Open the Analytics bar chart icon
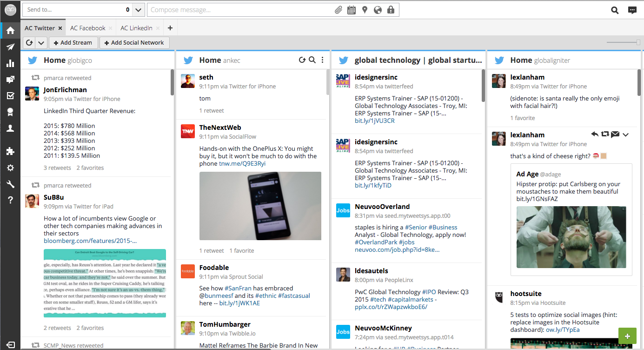 pos(10,63)
